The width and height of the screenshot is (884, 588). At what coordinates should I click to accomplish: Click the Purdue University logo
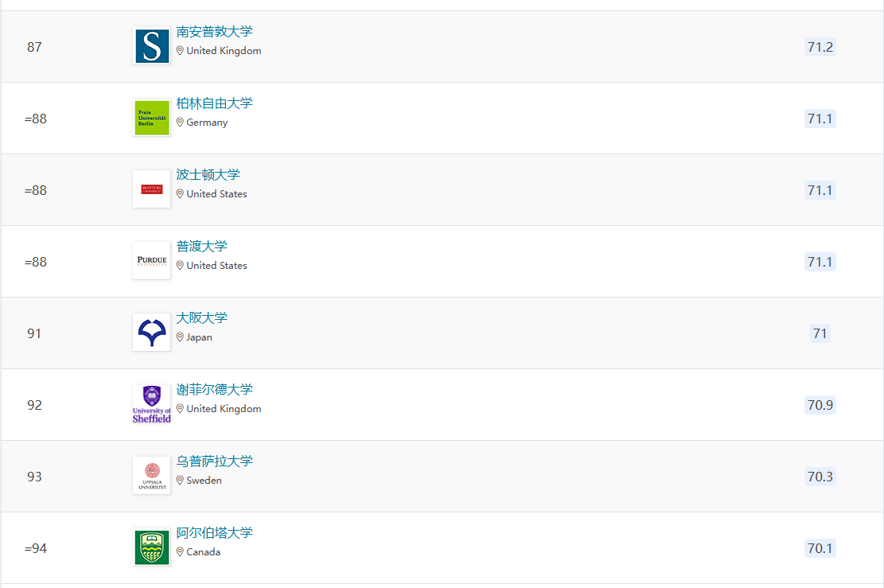coord(152,261)
